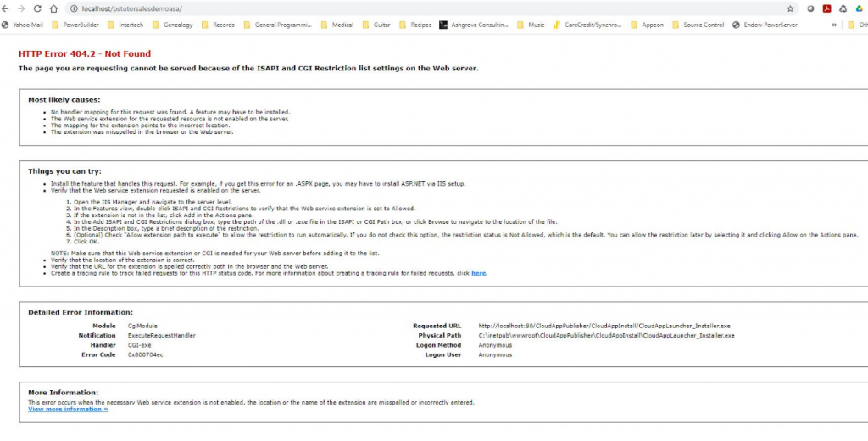This screenshot has height=441, width=868.
Task: Open the Guitar bookmark folder
Action: 376,25
